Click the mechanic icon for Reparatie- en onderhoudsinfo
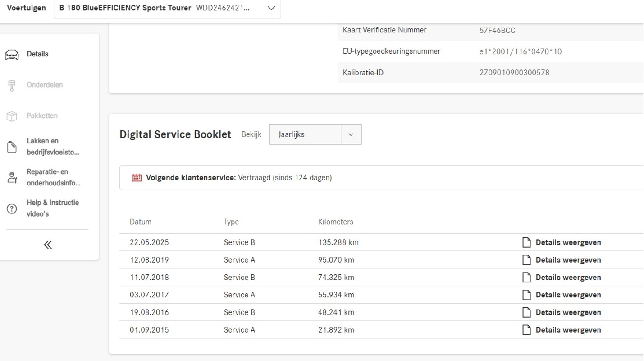This screenshot has width=644, height=361. click(x=12, y=177)
